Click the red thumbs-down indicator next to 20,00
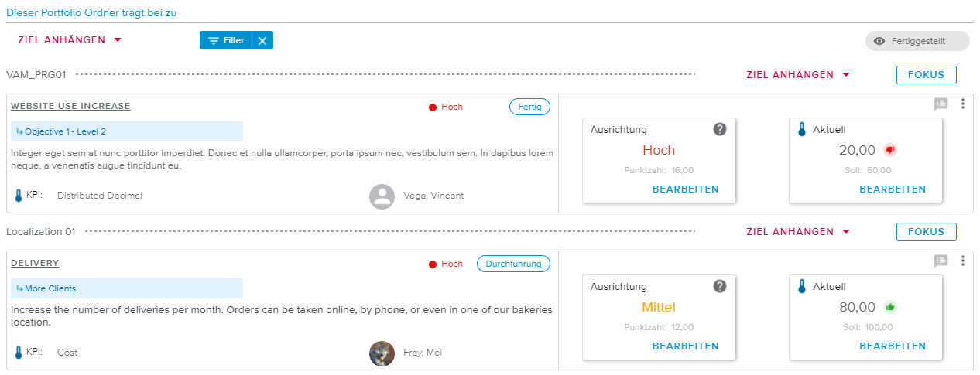980x375 pixels. point(889,150)
